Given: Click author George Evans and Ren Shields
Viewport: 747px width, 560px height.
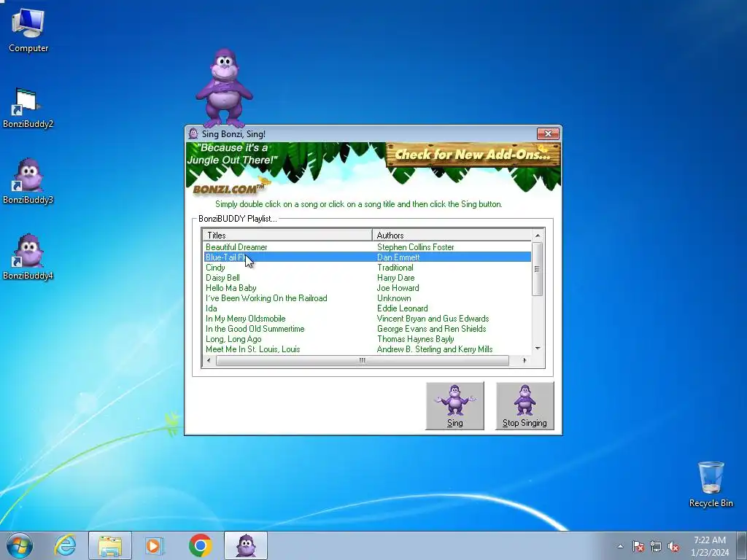Looking at the screenshot, I should pyautogui.click(x=432, y=329).
